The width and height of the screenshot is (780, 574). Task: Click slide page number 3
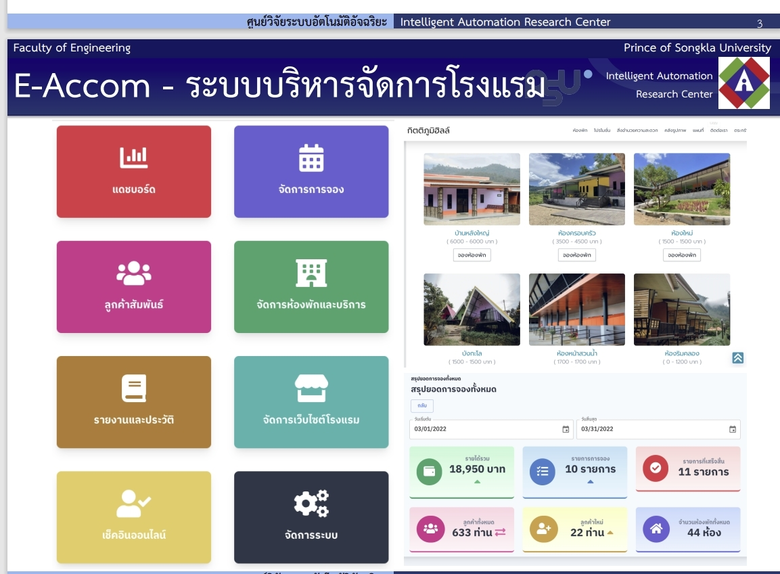click(760, 23)
